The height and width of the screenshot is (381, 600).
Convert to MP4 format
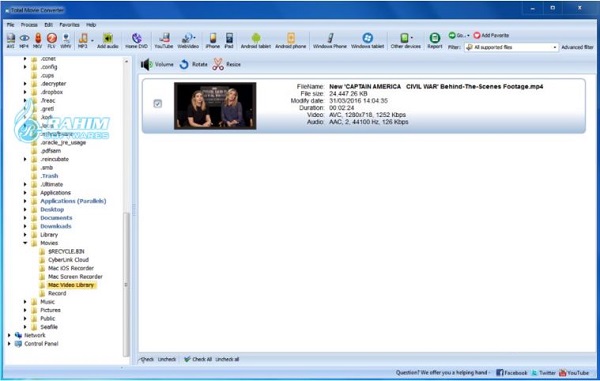click(x=24, y=41)
